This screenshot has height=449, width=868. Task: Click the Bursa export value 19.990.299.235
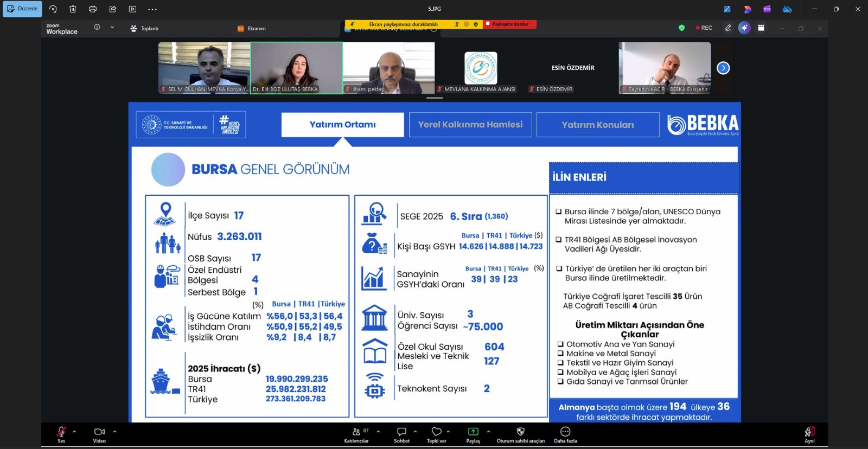(x=297, y=379)
